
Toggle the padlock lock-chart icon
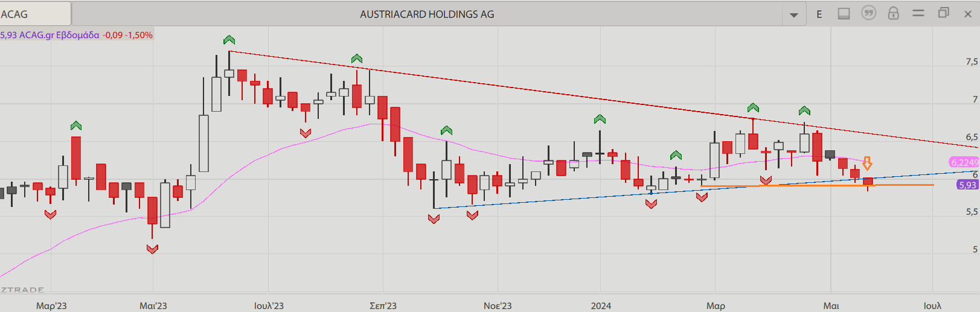(x=894, y=13)
